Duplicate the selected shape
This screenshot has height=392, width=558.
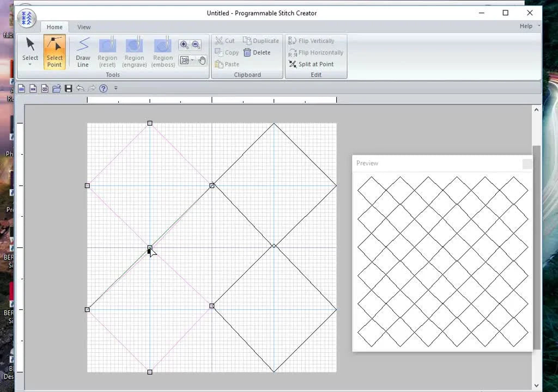262,40
